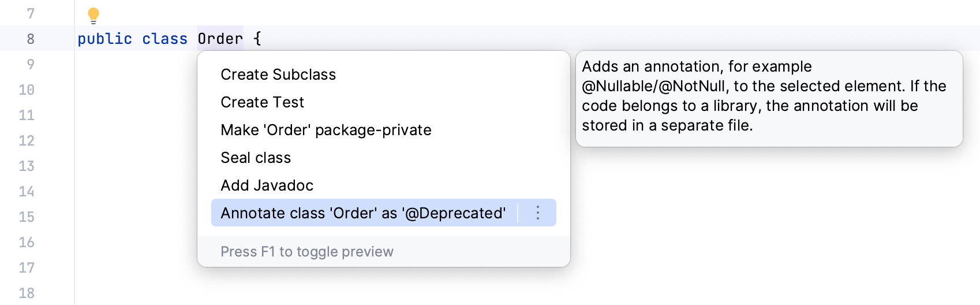The height and width of the screenshot is (305, 980).
Task: Click the 'Press F1 to toggle preview' hint
Action: pos(307,252)
